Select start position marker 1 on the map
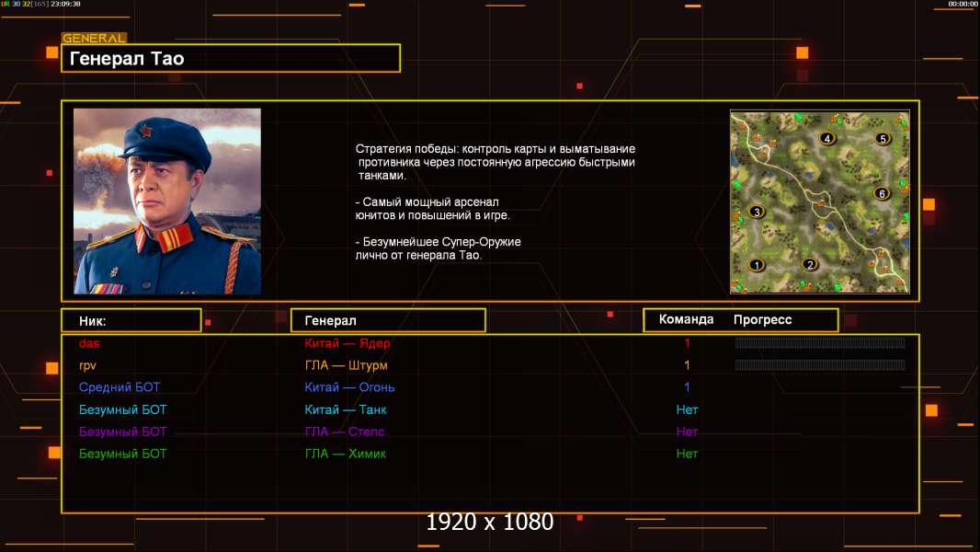 (757, 265)
